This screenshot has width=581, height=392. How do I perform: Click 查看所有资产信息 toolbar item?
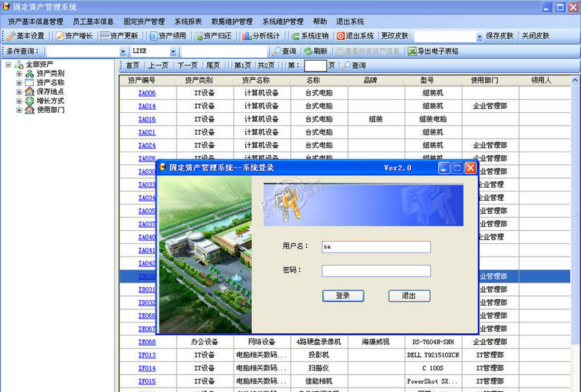pos(367,51)
